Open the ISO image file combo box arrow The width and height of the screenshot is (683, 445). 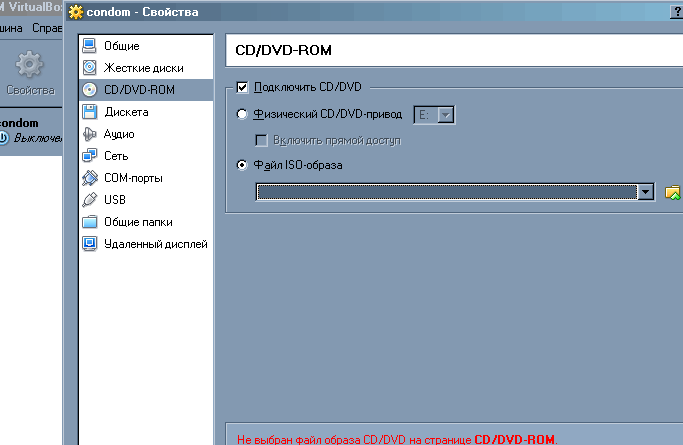click(x=645, y=192)
